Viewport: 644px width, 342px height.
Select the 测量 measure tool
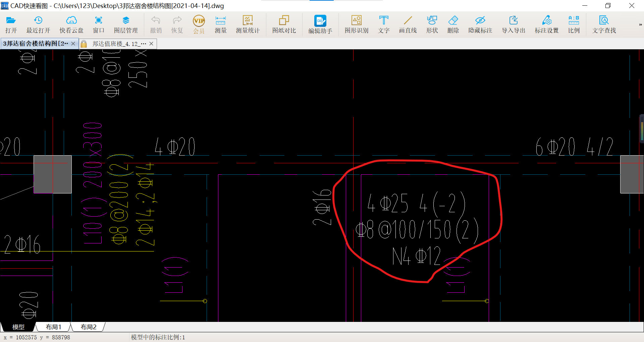[x=221, y=24]
